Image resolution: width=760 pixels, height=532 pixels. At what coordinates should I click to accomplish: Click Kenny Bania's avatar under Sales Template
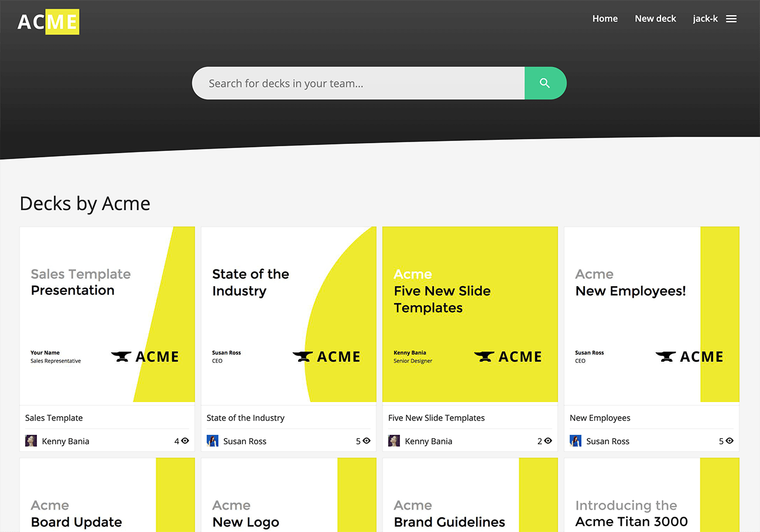click(x=31, y=441)
